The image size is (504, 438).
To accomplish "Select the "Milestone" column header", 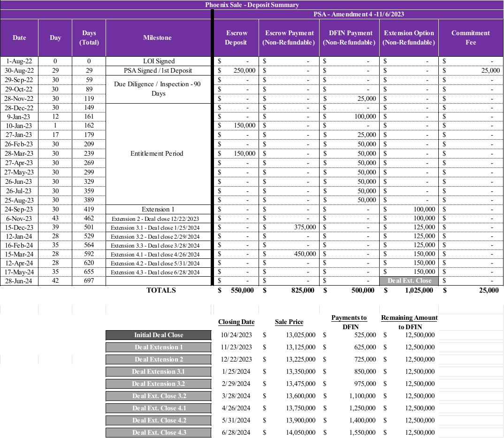I will [x=157, y=38].
